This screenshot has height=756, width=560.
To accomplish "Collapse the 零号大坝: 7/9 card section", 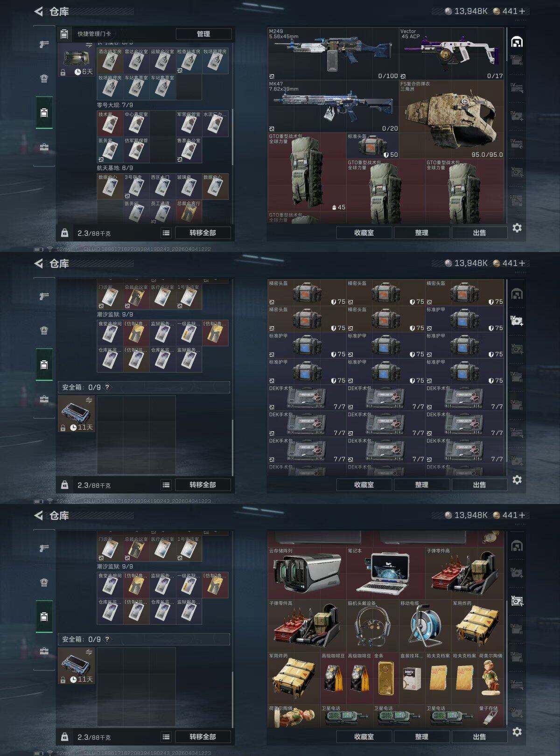I will tap(115, 105).
